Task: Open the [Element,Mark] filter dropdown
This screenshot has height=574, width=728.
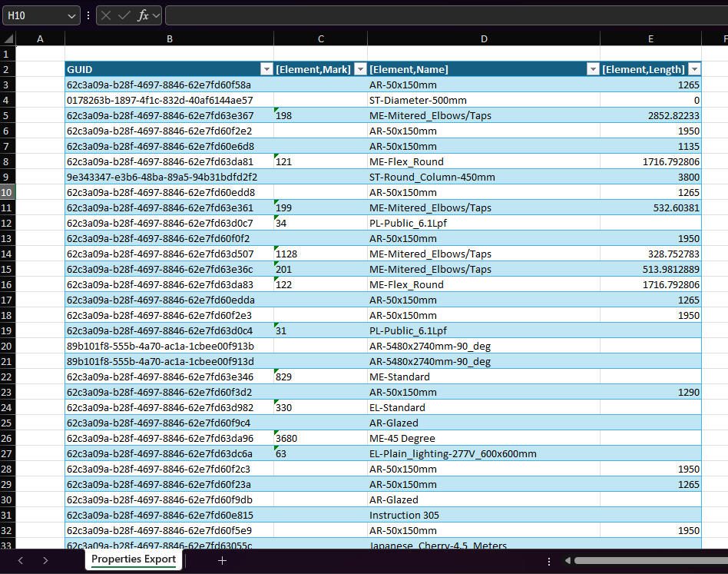Action: [360, 69]
